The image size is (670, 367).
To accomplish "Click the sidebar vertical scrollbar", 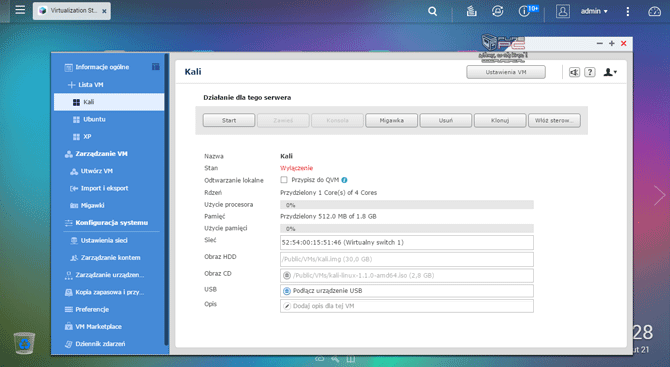I will tap(167, 200).
